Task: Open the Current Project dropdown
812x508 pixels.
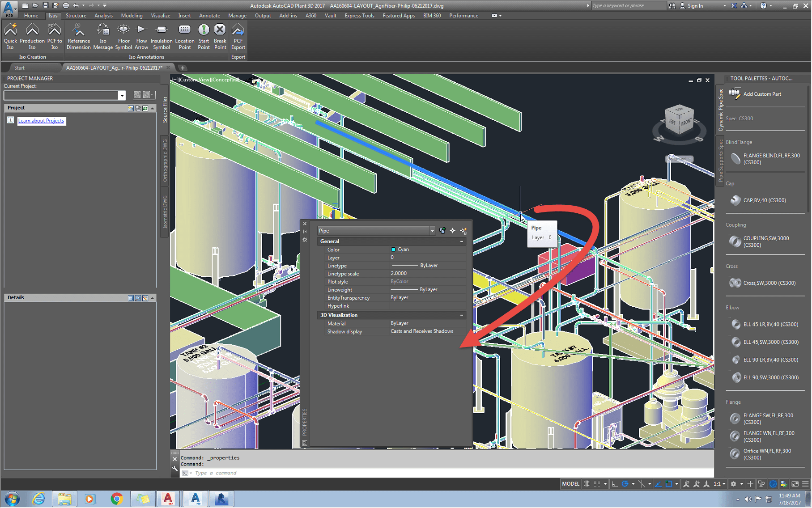Action: pos(122,95)
